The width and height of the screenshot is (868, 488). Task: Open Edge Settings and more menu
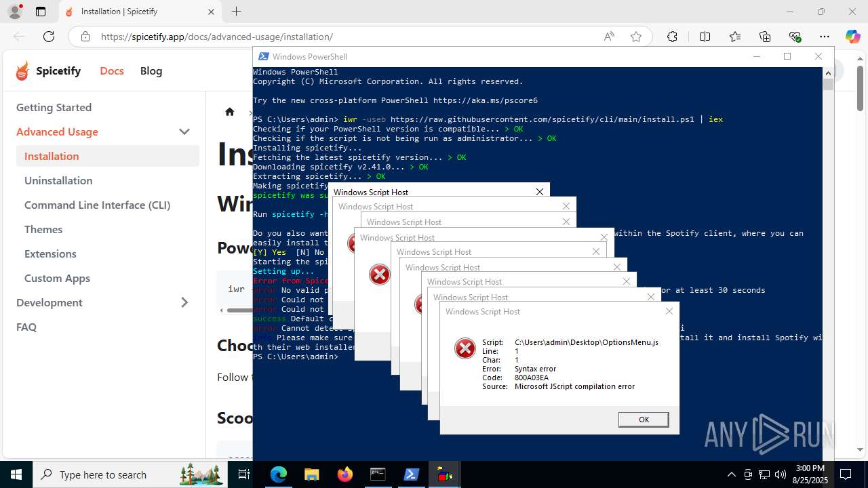point(825,37)
